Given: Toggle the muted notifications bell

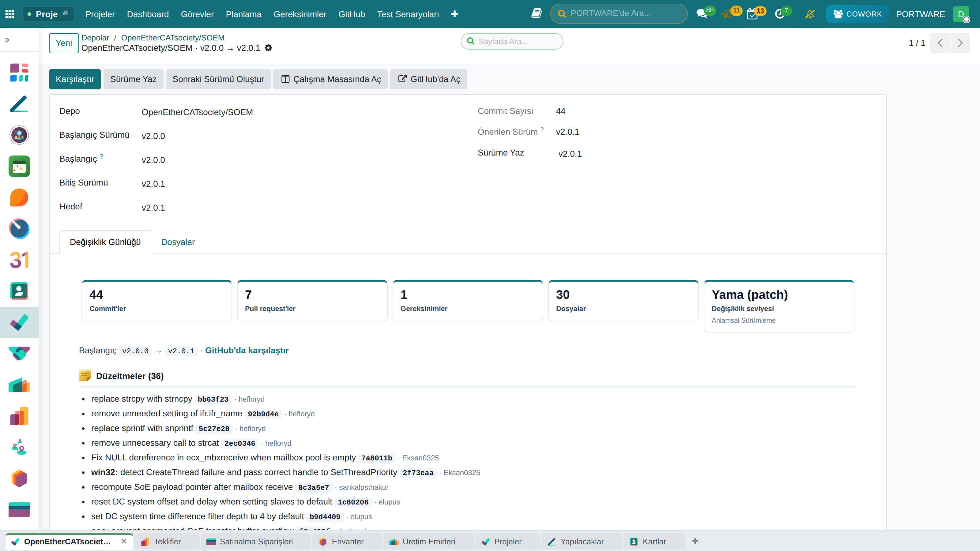Looking at the screenshot, I should click(810, 14).
